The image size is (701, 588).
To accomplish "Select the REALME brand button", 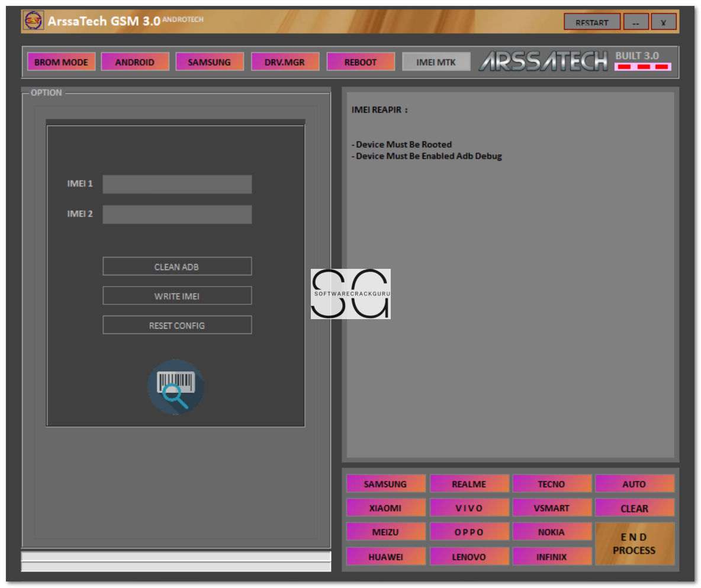I will (x=470, y=484).
